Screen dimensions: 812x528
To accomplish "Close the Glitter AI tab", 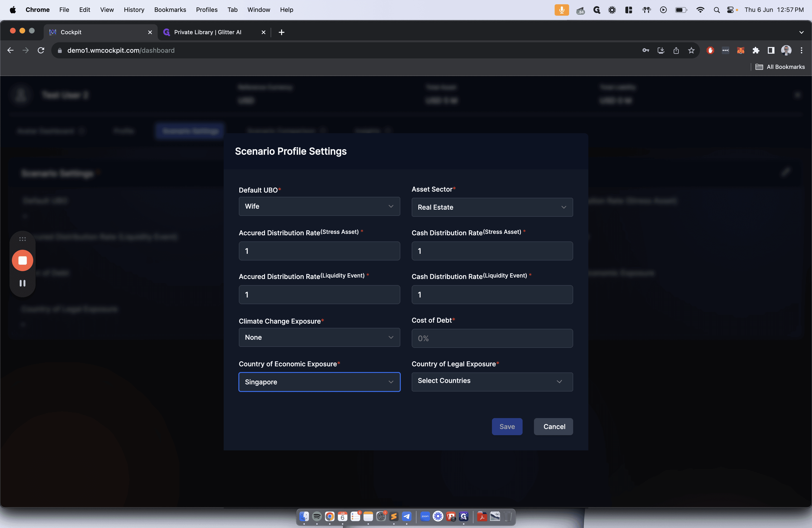I will (263, 32).
